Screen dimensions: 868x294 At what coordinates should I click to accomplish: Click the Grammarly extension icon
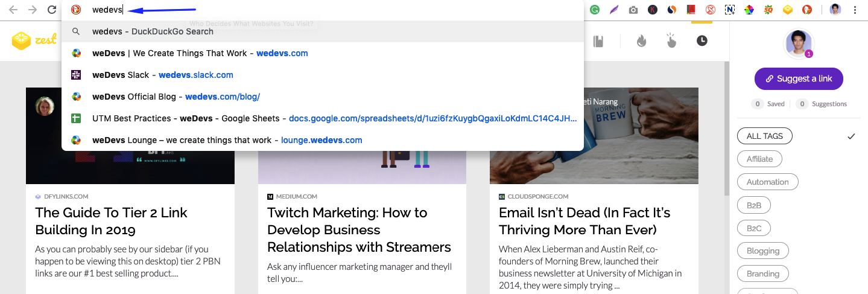(x=595, y=10)
